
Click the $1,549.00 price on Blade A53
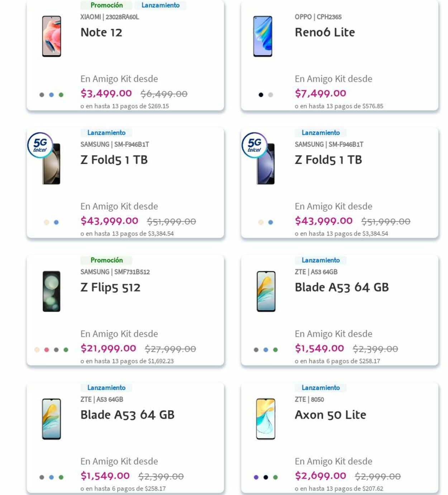click(x=319, y=348)
